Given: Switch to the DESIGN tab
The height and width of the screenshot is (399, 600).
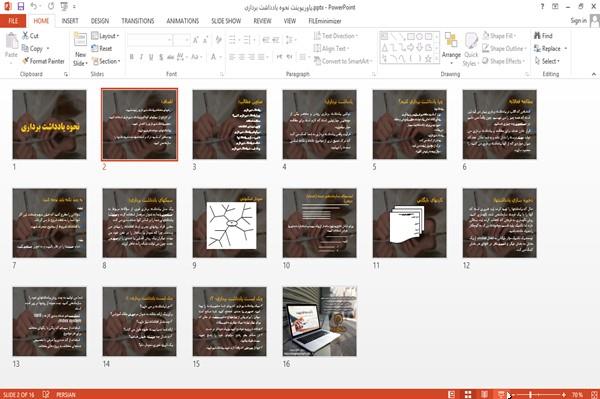Looking at the screenshot, I should (x=100, y=21).
